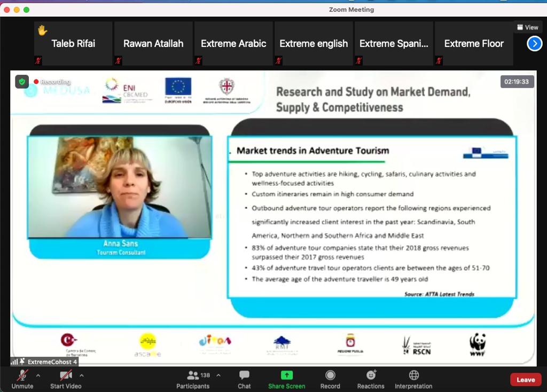
Task: Start recording with the Record button
Action: 330,375
